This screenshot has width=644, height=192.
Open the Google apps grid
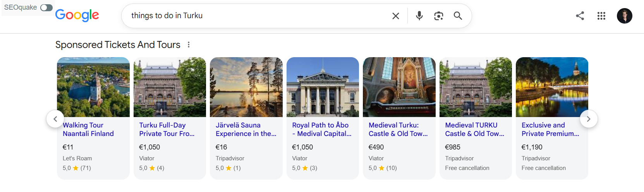[x=601, y=16]
